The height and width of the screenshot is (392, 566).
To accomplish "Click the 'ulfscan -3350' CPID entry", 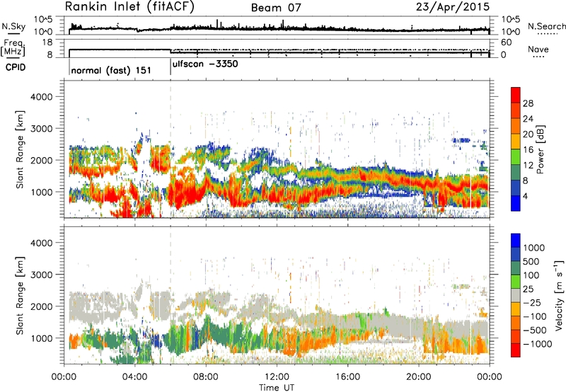I will (205, 64).
